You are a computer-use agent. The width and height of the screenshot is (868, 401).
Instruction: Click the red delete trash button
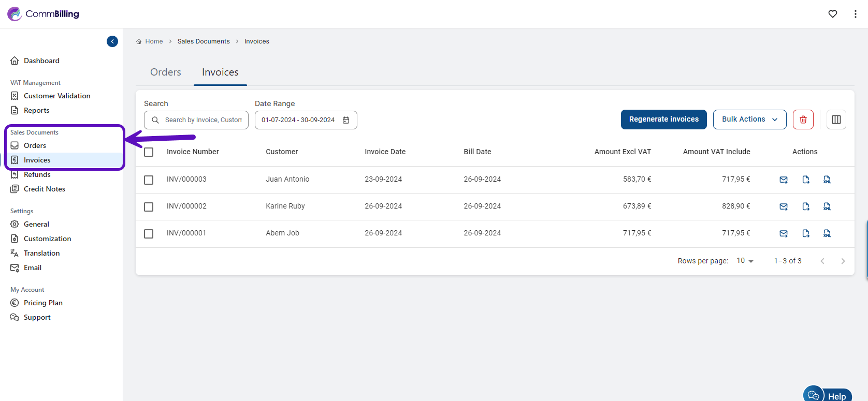pyautogui.click(x=803, y=120)
